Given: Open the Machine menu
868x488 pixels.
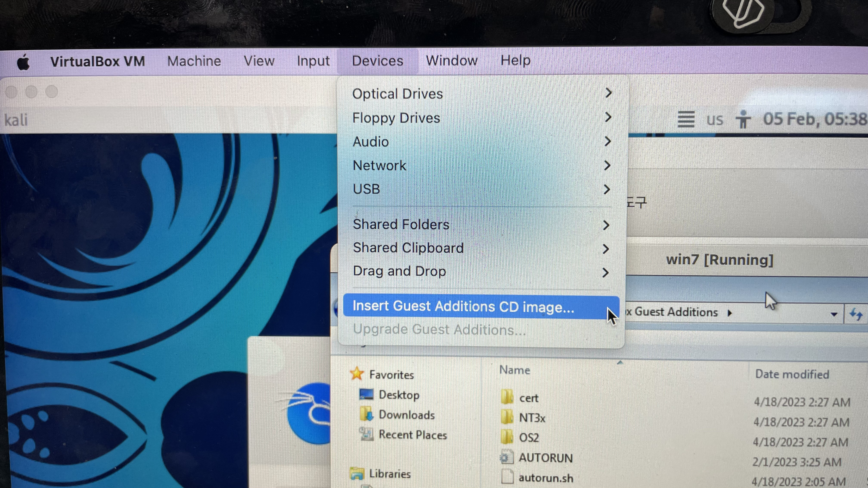Looking at the screenshot, I should (194, 61).
